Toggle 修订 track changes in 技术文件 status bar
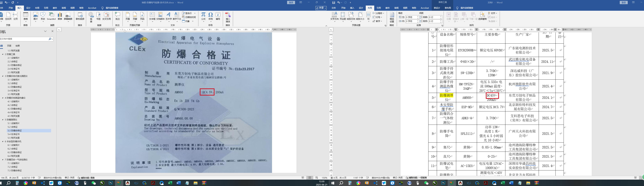644x186 pixels. tap(69, 178)
